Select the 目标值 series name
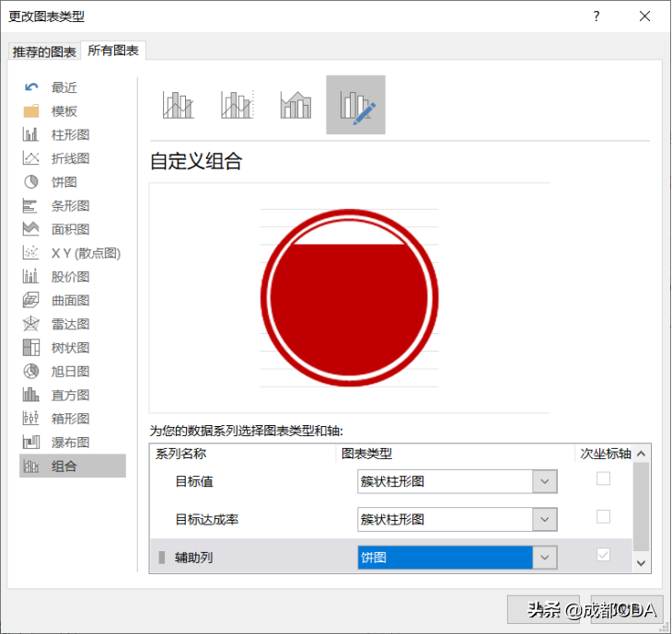 pos(193,481)
